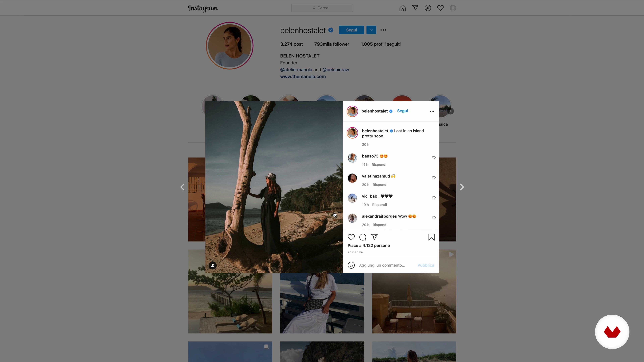Click the Cerca search field
This screenshot has width=644, height=362.
coord(322,8)
